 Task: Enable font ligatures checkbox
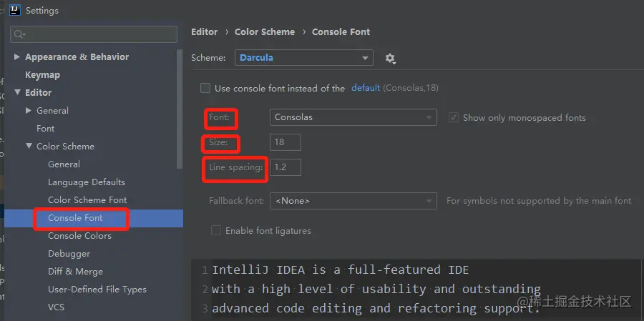point(216,231)
